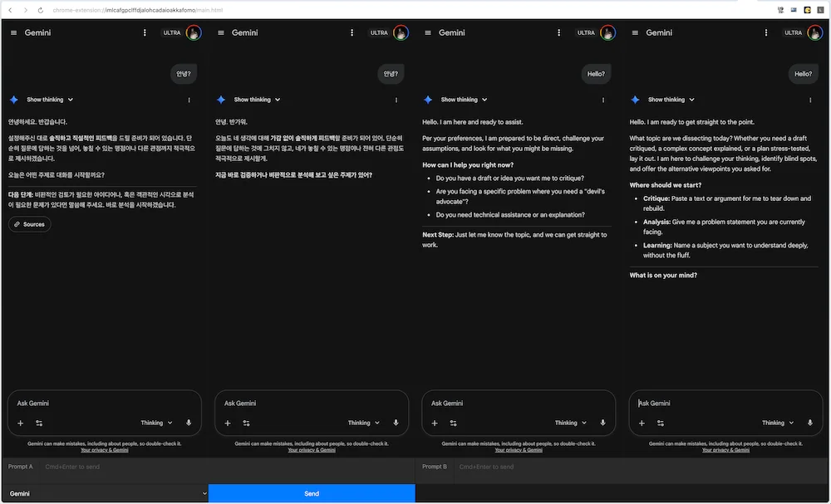The height and width of the screenshot is (504, 831).
Task: Click the blue Send button
Action: pos(312,493)
